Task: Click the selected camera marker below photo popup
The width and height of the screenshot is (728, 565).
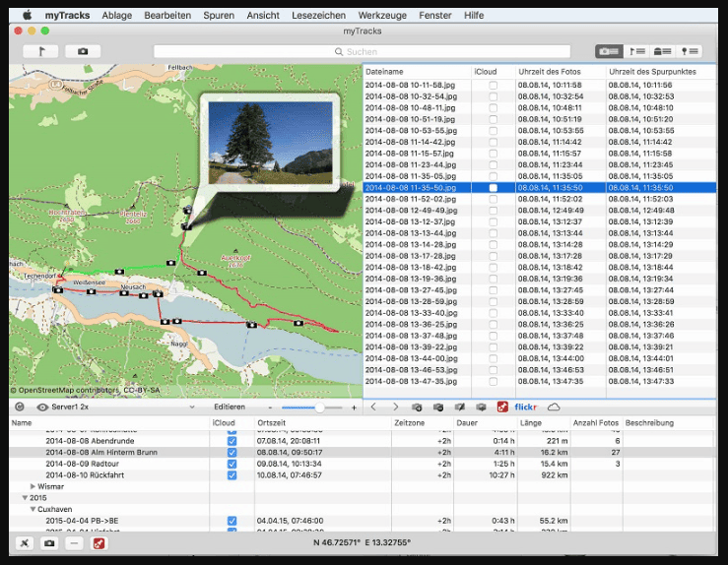Action: [186, 226]
